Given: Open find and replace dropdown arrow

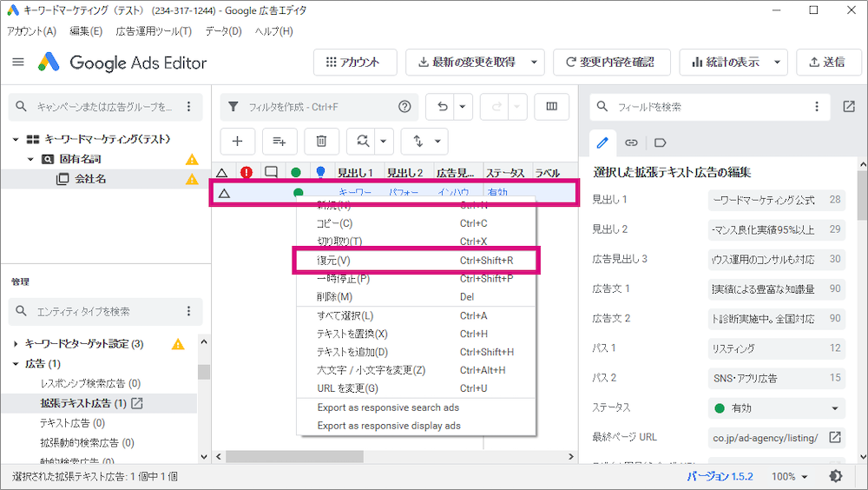Looking at the screenshot, I should tap(383, 142).
